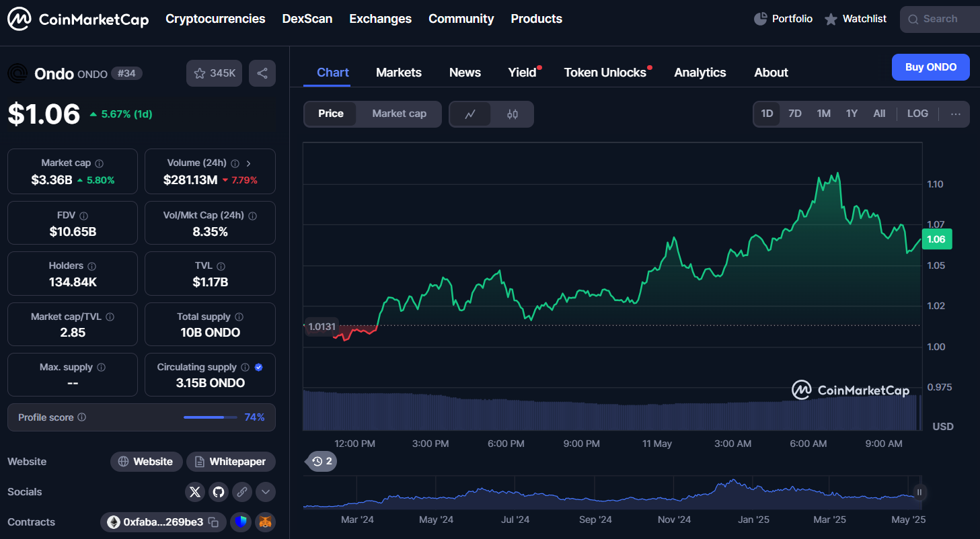Open the Cryptocurrencies nav menu
980x539 pixels.
(215, 19)
